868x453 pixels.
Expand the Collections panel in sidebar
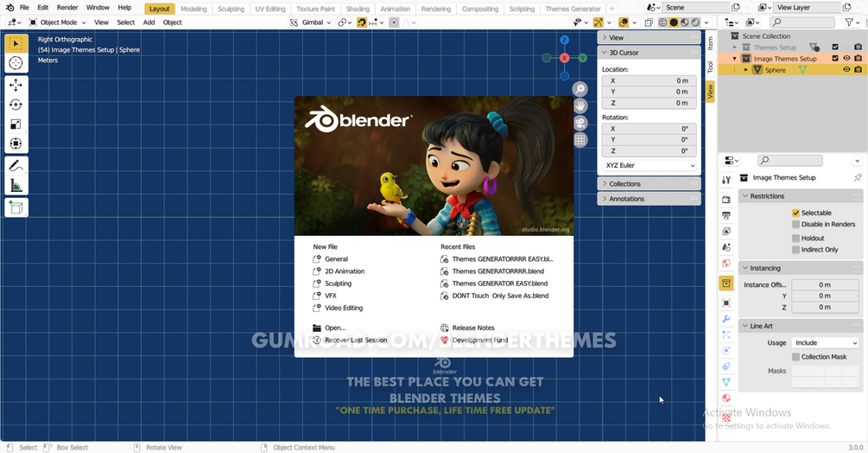(649, 184)
